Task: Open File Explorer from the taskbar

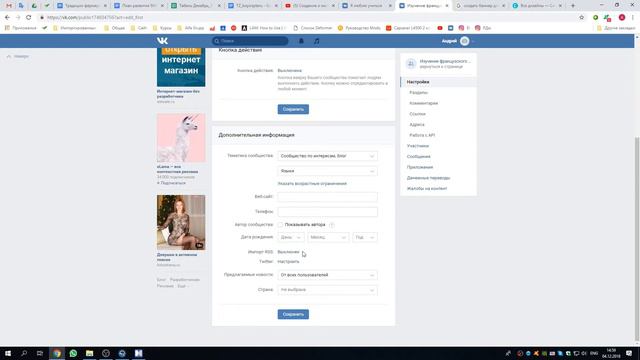Action: point(89,353)
